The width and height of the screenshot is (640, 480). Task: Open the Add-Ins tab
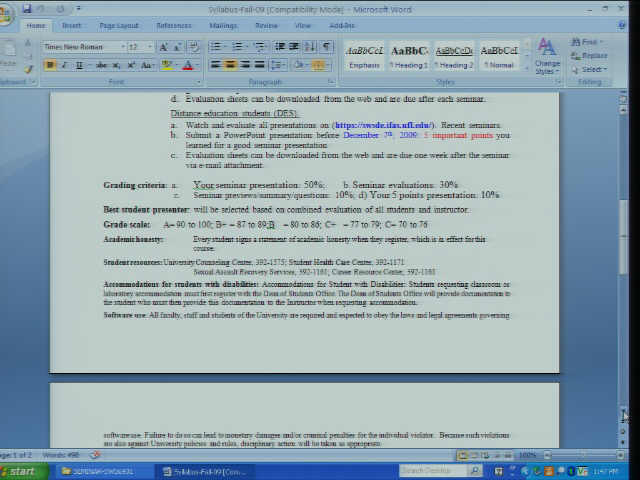(x=342, y=25)
